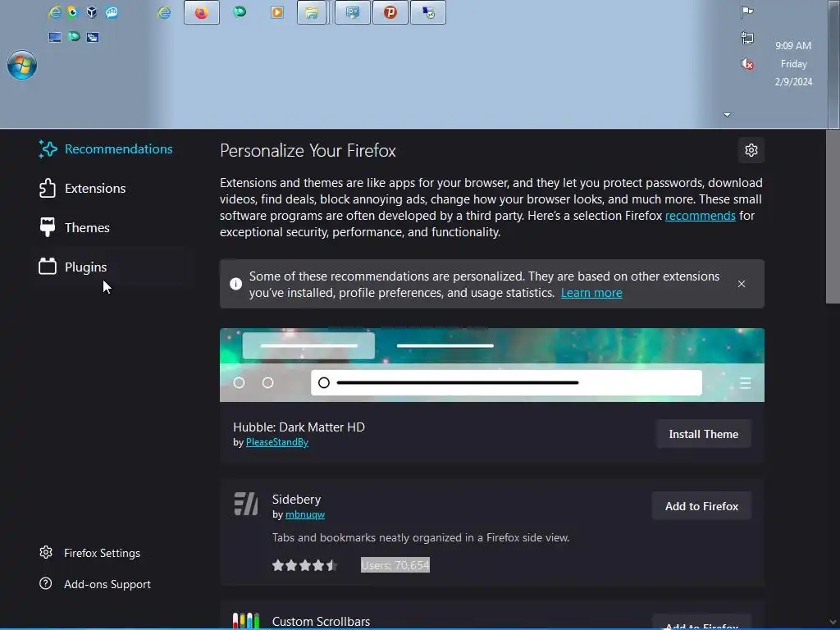Click the muted volume tray icon

click(x=746, y=64)
